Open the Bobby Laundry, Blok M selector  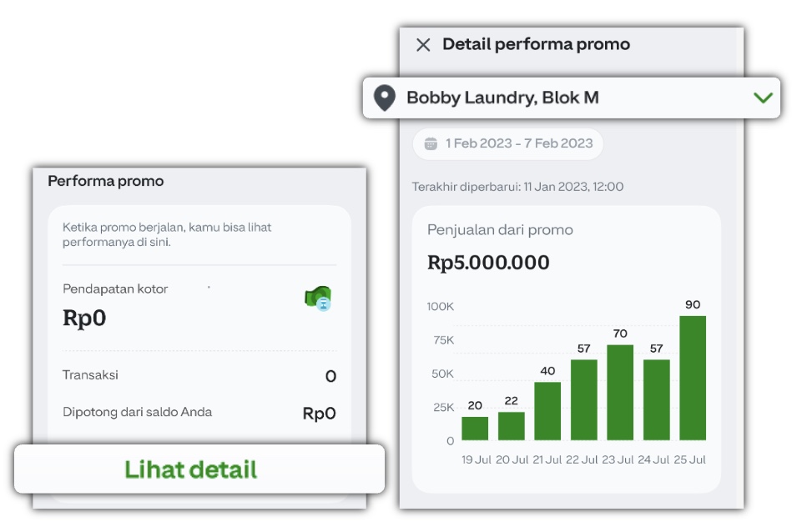point(572,98)
